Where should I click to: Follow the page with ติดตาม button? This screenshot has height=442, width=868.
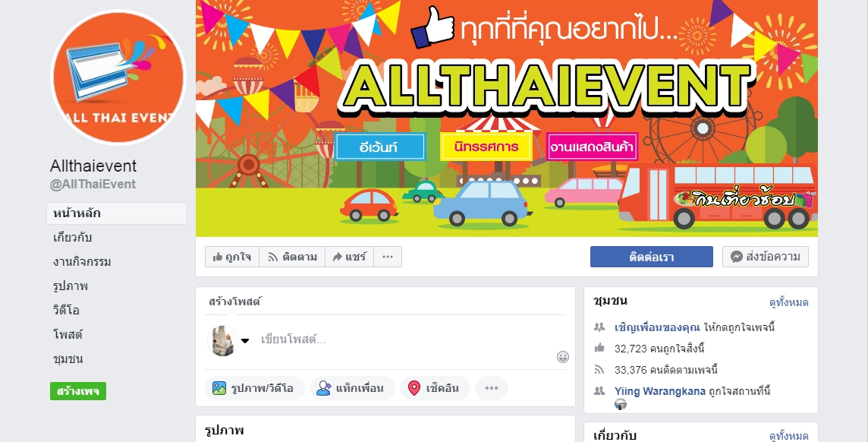click(292, 257)
